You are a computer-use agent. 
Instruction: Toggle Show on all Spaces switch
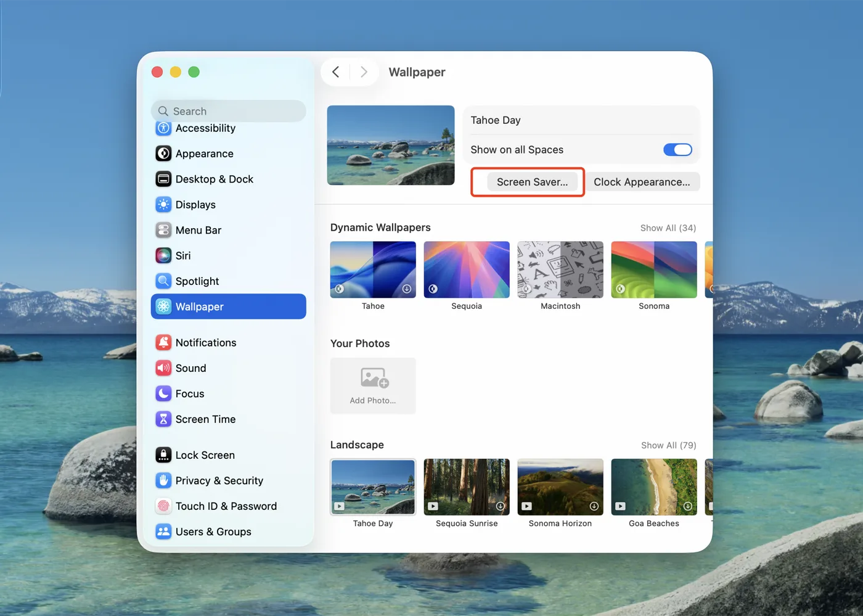[x=677, y=150]
